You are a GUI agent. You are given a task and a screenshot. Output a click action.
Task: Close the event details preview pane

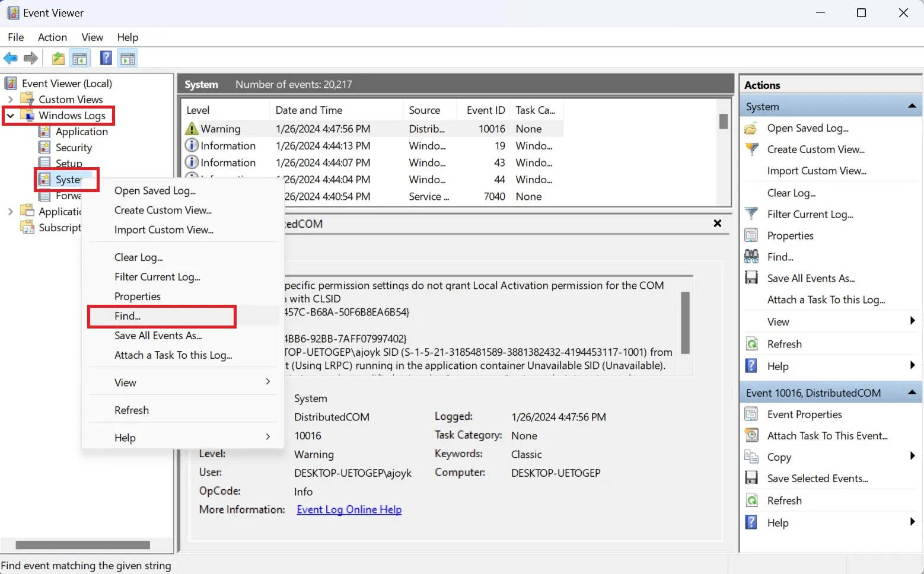[x=718, y=224]
